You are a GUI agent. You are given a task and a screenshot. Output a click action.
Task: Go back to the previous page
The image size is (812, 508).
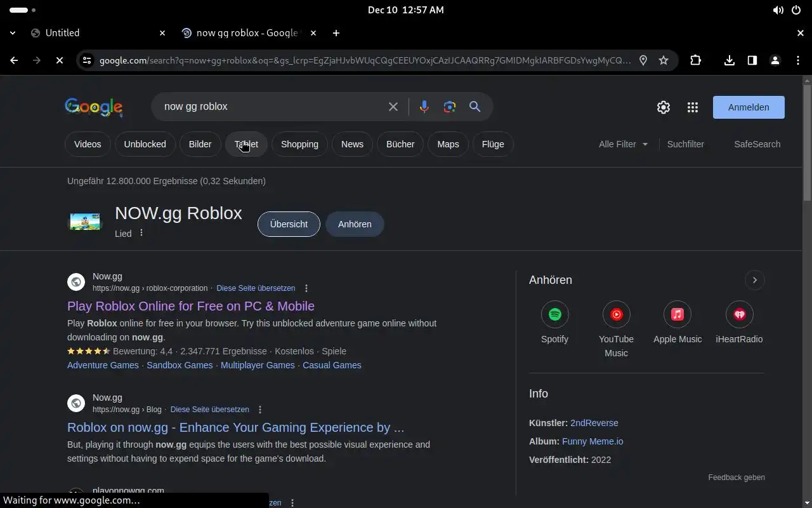(x=14, y=60)
